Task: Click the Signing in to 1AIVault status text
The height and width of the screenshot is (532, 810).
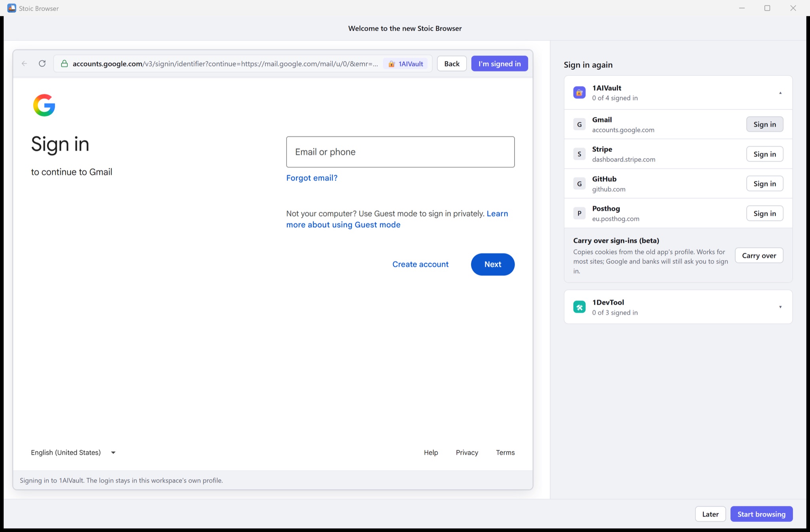Action: pos(121,481)
